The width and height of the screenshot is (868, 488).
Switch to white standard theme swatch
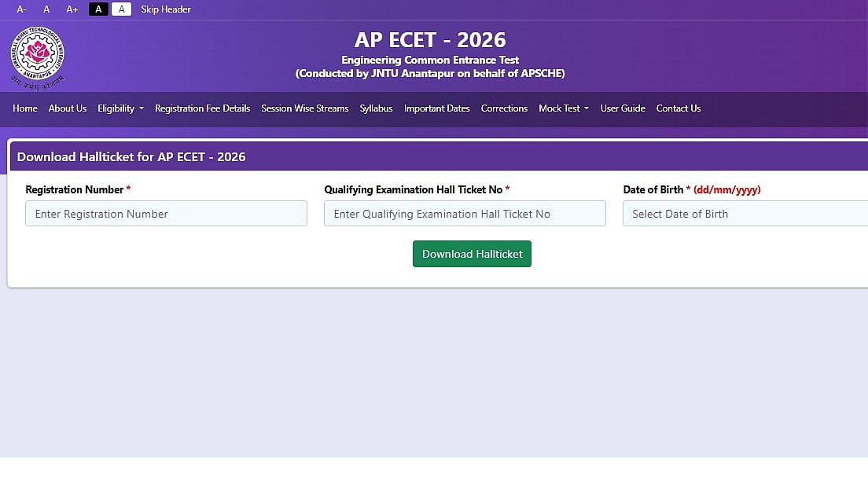[121, 9]
